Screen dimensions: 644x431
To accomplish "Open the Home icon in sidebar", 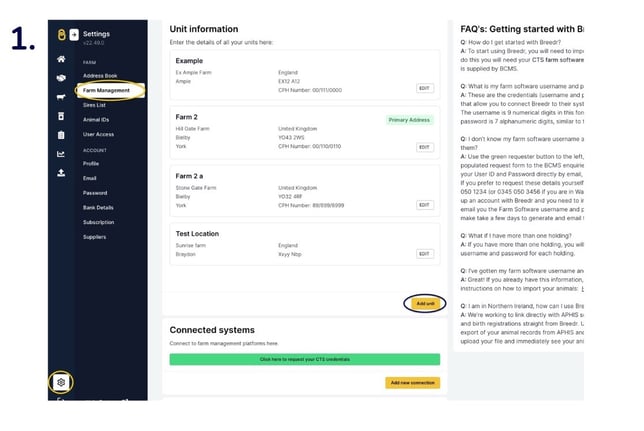I will pos(61,60).
